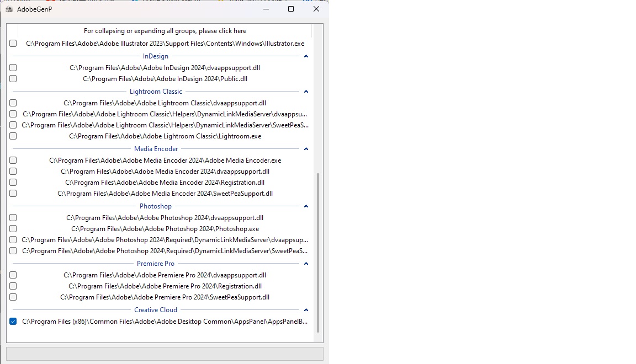This screenshot has height=364, width=636.
Task: Click the Media Encoder group header label
Action: point(156,149)
